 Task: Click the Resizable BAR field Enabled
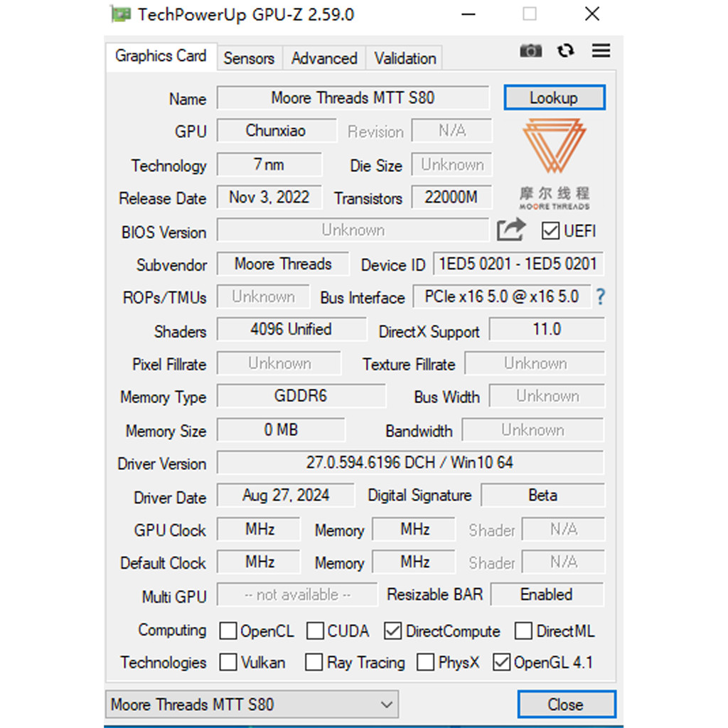click(x=547, y=594)
